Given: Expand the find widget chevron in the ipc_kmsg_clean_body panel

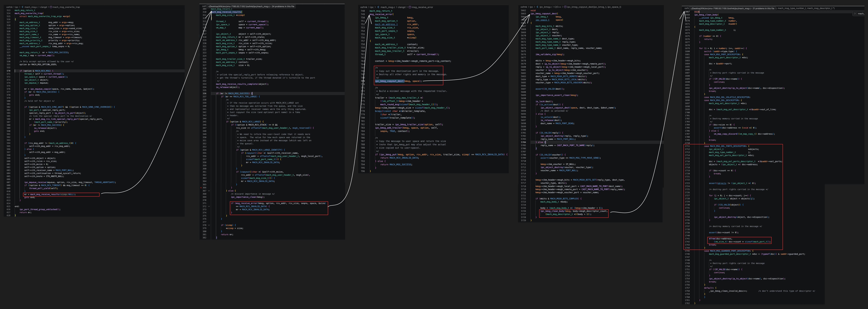Looking at the screenshot, I should (855, 14).
